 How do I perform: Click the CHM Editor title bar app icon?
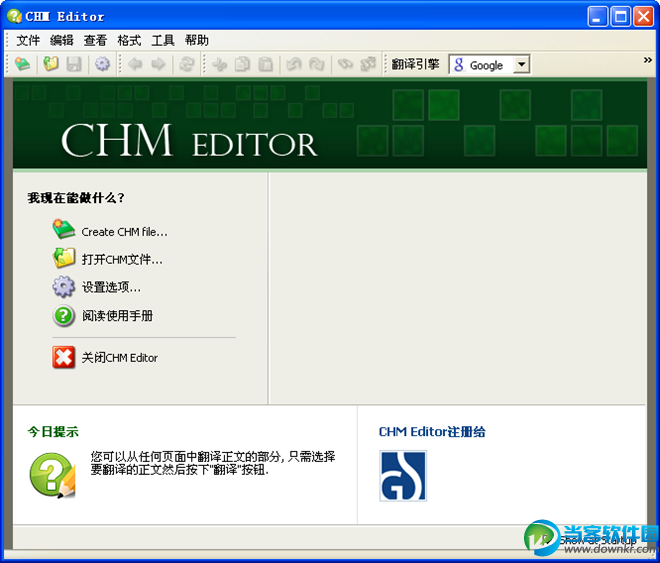point(14,16)
